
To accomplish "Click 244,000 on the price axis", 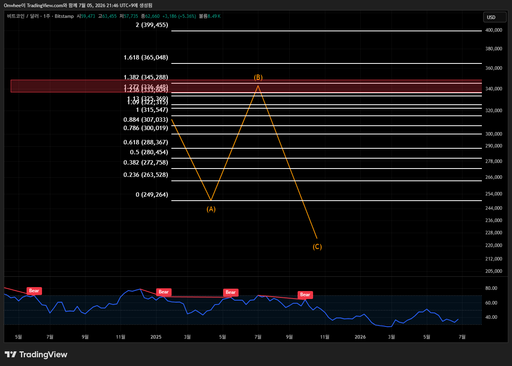I will [x=494, y=208].
